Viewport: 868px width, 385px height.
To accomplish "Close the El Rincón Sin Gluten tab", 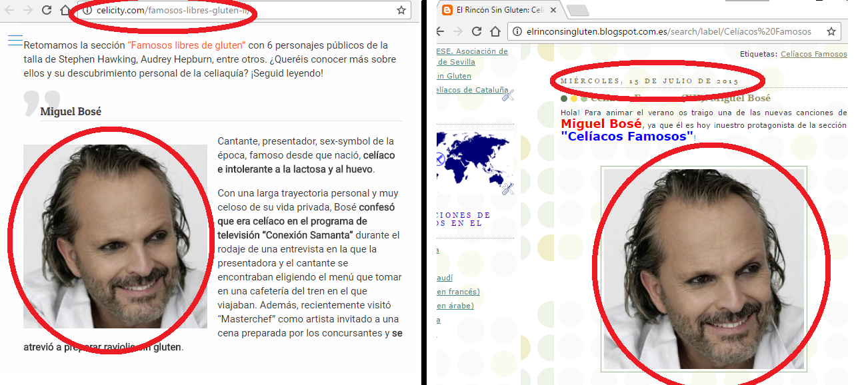I will click(553, 10).
